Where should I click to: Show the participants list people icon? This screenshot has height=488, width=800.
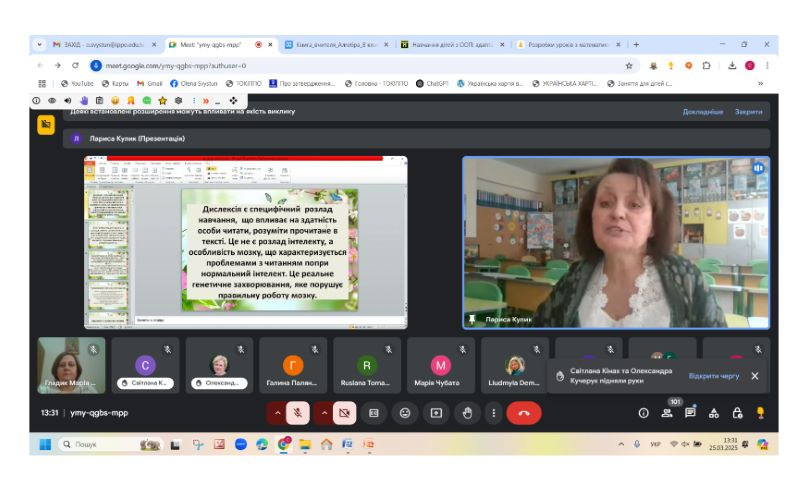click(667, 413)
